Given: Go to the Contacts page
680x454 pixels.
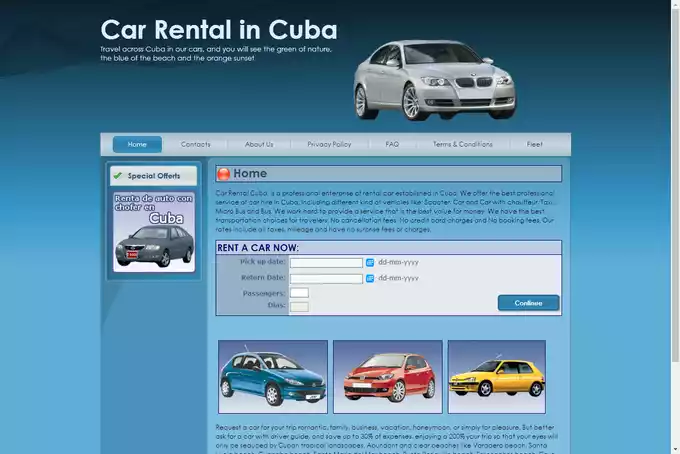Looking at the screenshot, I should pyautogui.click(x=195, y=144).
